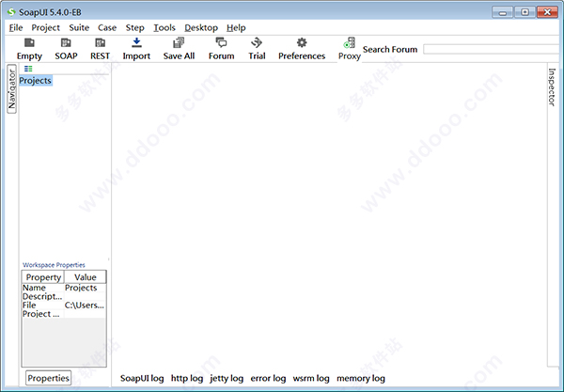The image size is (564, 392).
Task: Open the Project menu
Action: [46, 27]
